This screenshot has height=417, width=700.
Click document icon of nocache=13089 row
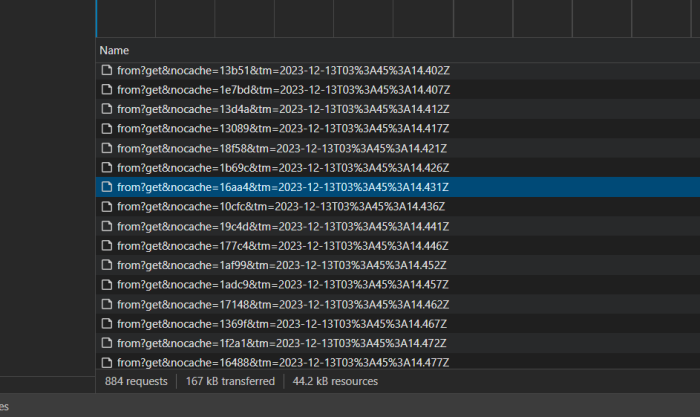(107, 129)
